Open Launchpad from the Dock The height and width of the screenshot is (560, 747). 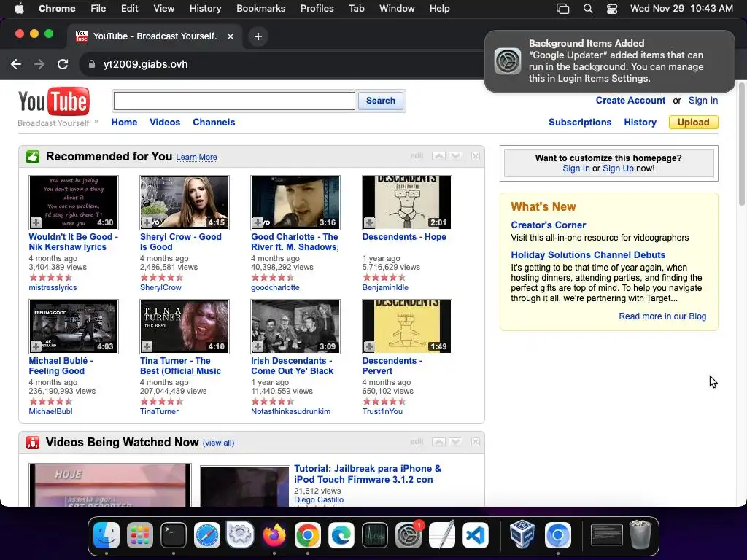[x=140, y=535]
